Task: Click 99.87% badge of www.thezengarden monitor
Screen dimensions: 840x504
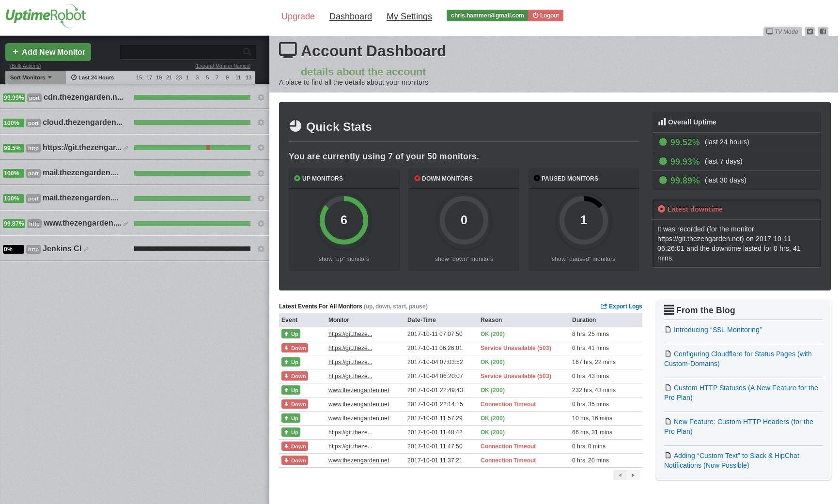Action: tap(14, 224)
